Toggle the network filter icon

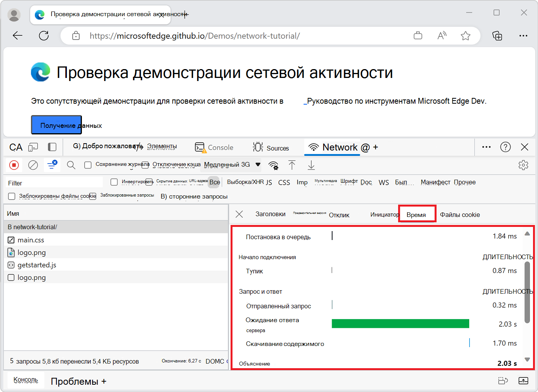pyautogui.click(x=52, y=165)
